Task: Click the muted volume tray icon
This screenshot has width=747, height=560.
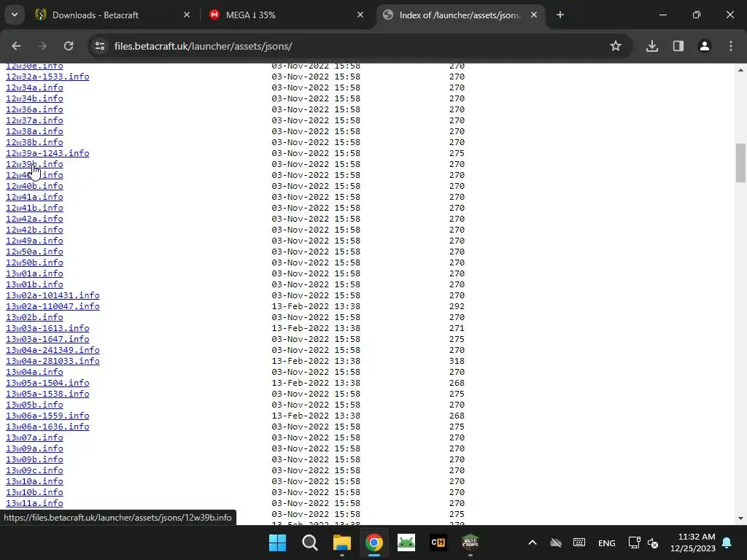Action: [x=653, y=542]
